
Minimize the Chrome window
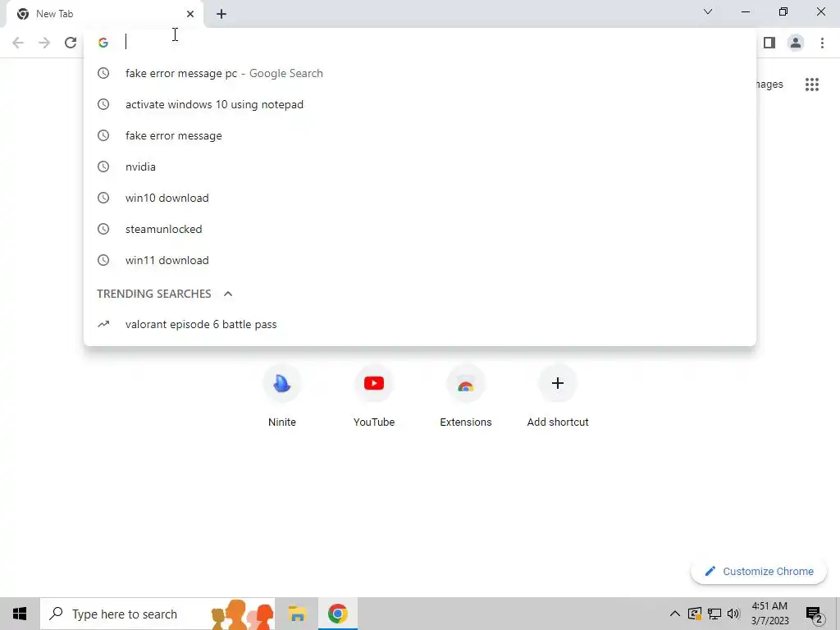pyautogui.click(x=746, y=11)
